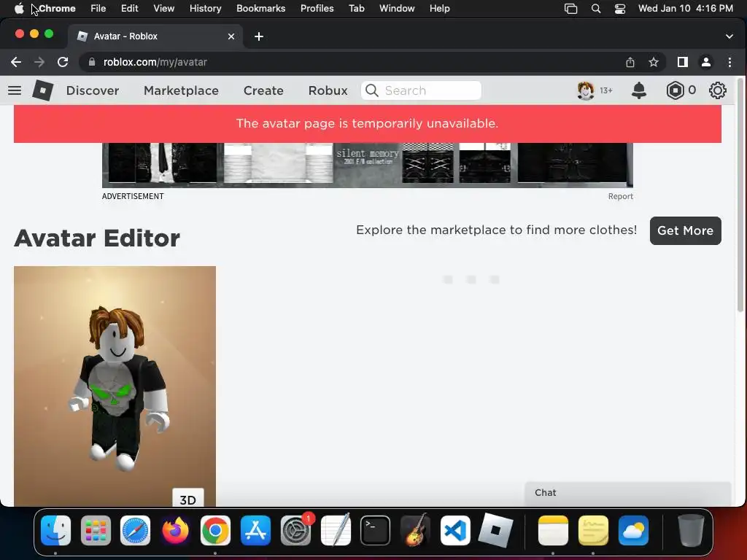Click the address bar URL

(x=155, y=62)
